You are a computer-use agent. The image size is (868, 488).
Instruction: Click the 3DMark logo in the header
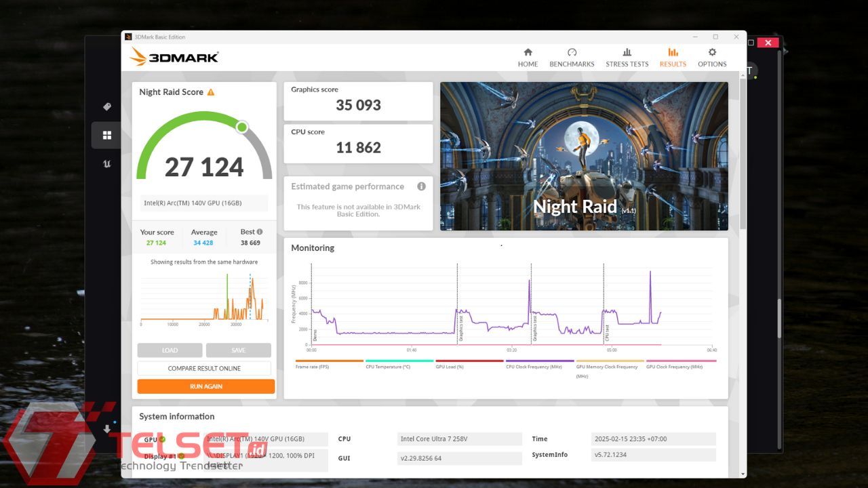point(174,57)
